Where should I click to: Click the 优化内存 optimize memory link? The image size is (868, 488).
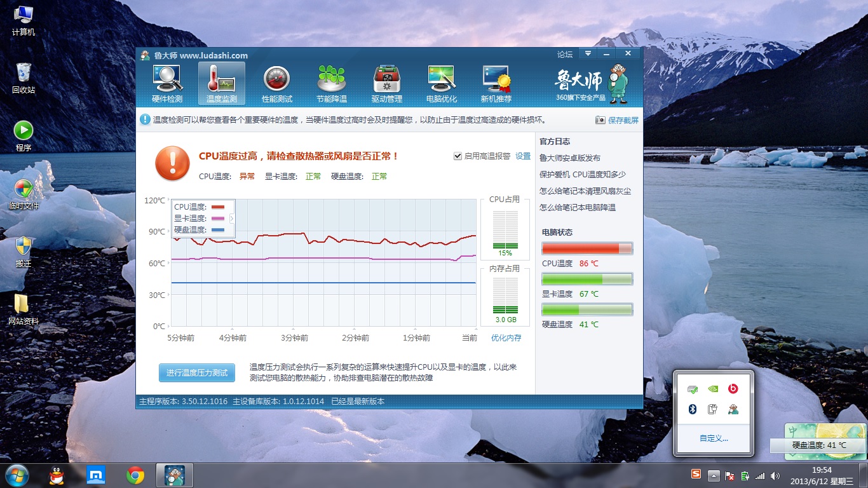(x=506, y=338)
